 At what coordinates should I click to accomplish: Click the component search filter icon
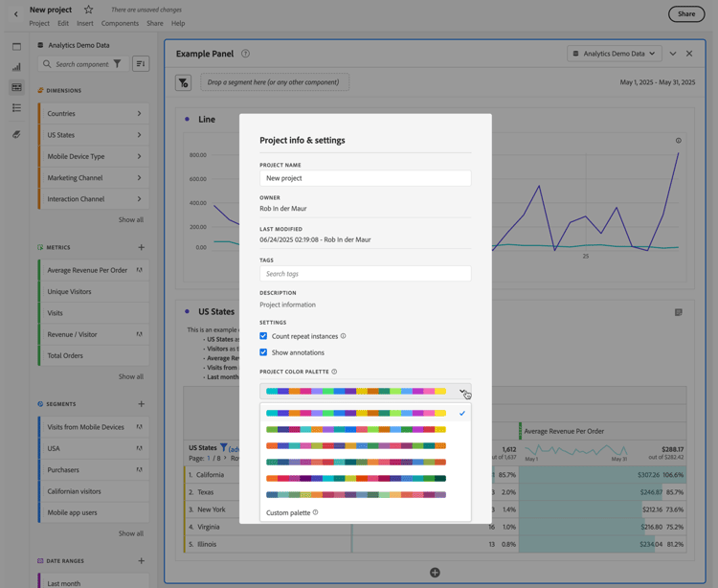[x=117, y=64]
